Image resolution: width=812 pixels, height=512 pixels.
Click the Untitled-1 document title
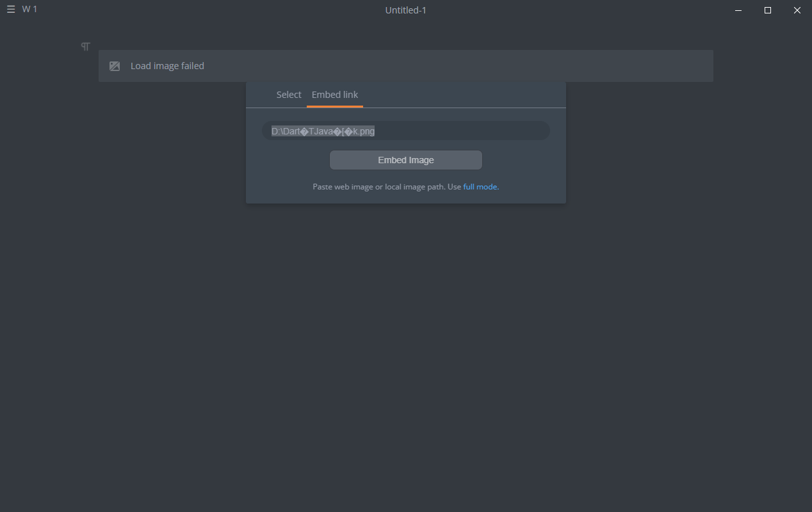click(x=405, y=10)
